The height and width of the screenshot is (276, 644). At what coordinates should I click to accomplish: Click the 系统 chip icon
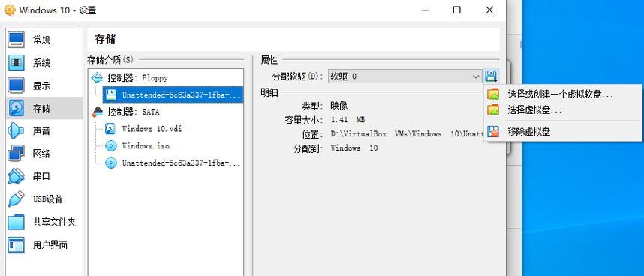point(16,63)
